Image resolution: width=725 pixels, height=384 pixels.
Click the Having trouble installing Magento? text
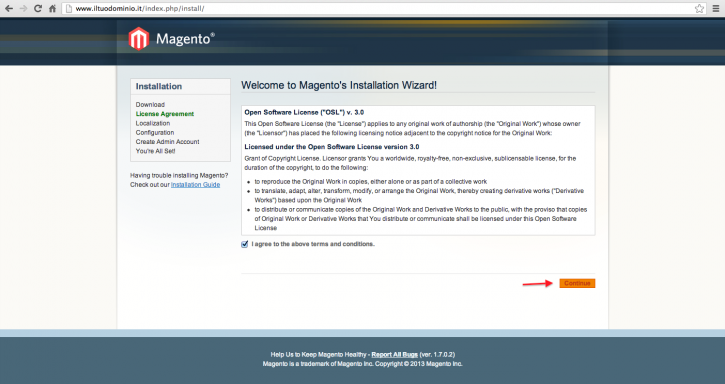tap(179, 175)
